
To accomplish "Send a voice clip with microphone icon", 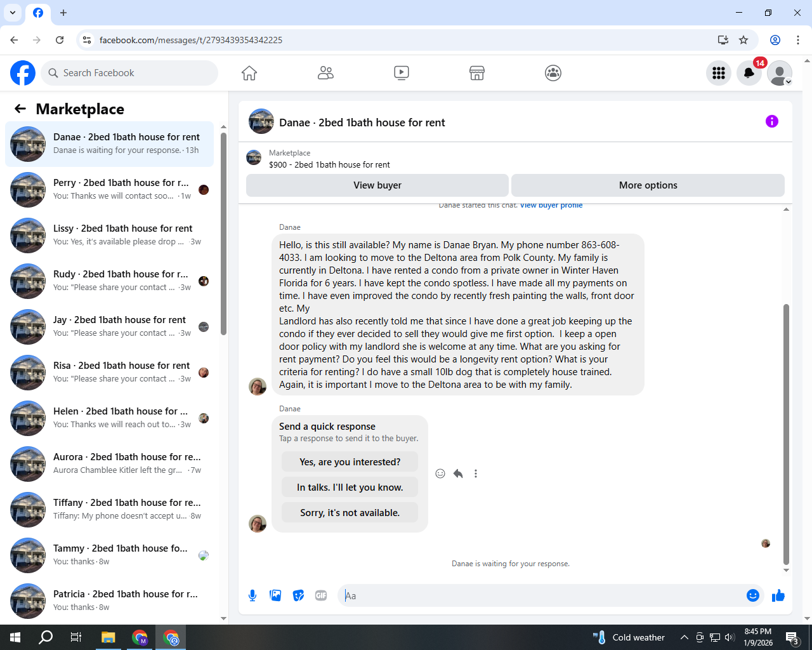I will [252, 595].
